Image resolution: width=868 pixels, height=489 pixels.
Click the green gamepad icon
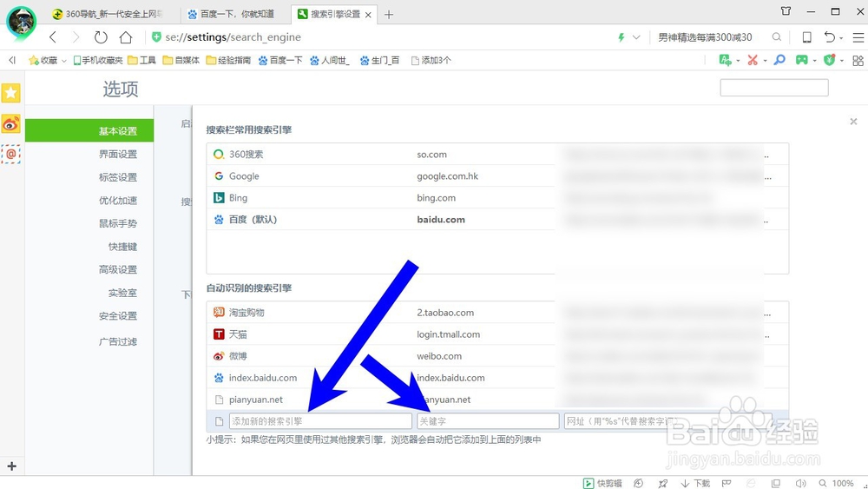coord(801,60)
